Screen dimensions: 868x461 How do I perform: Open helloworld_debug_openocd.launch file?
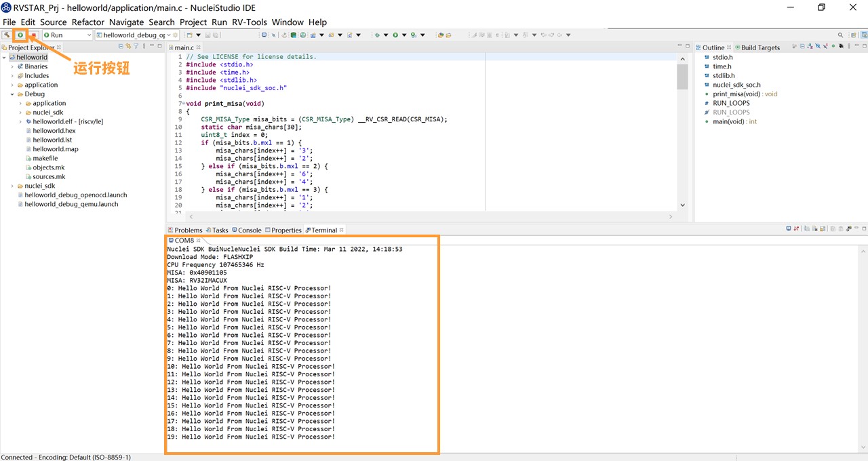tap(75, 195)
